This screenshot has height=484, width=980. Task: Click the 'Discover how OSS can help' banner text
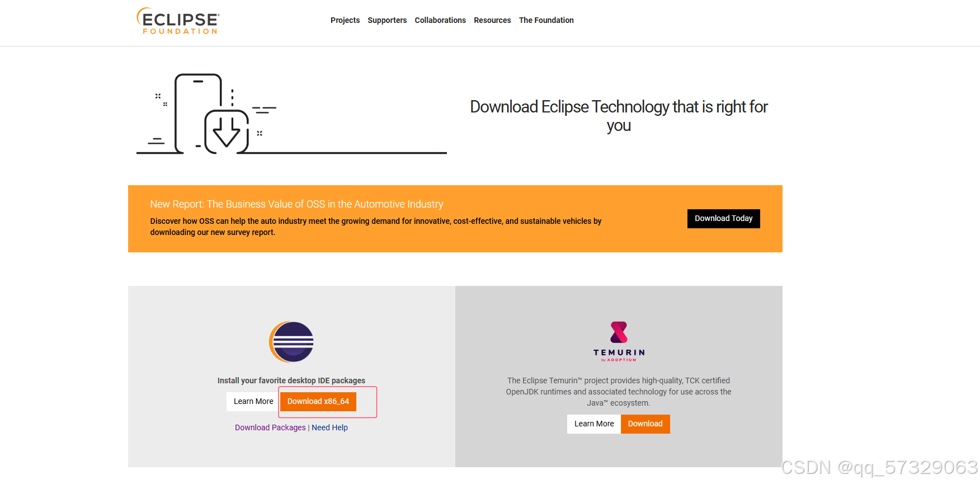376,227
